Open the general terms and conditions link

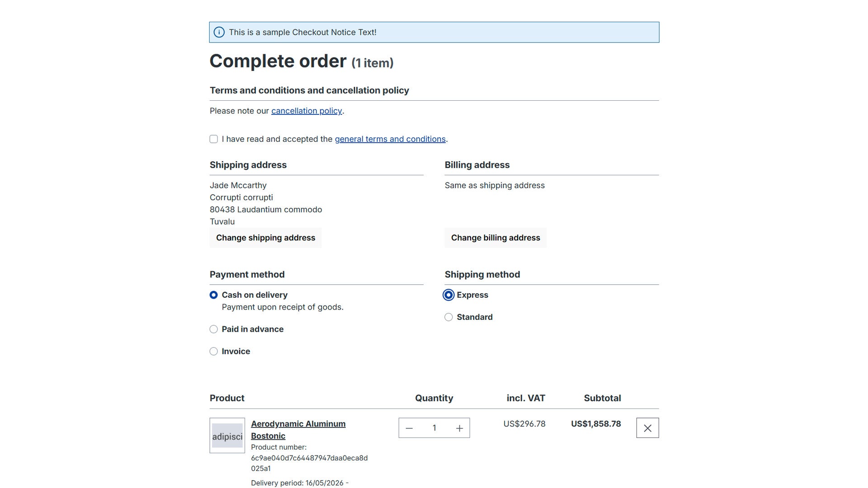(x=390, y=139)
